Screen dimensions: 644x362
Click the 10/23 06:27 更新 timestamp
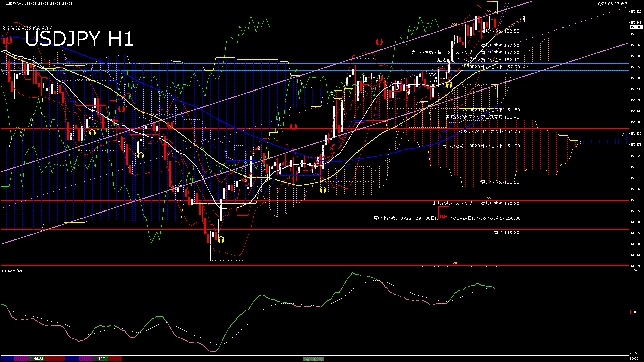pyautogui.click(x=611, y=3)
